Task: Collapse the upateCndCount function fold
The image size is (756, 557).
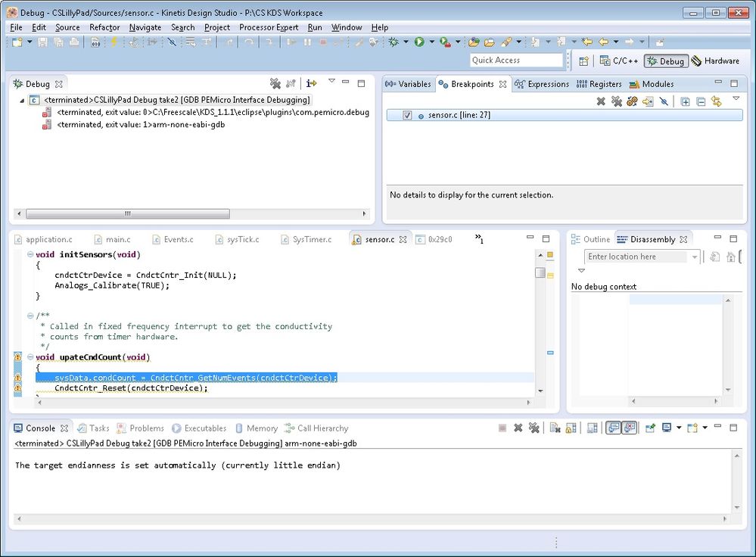Action: point(30,357)
